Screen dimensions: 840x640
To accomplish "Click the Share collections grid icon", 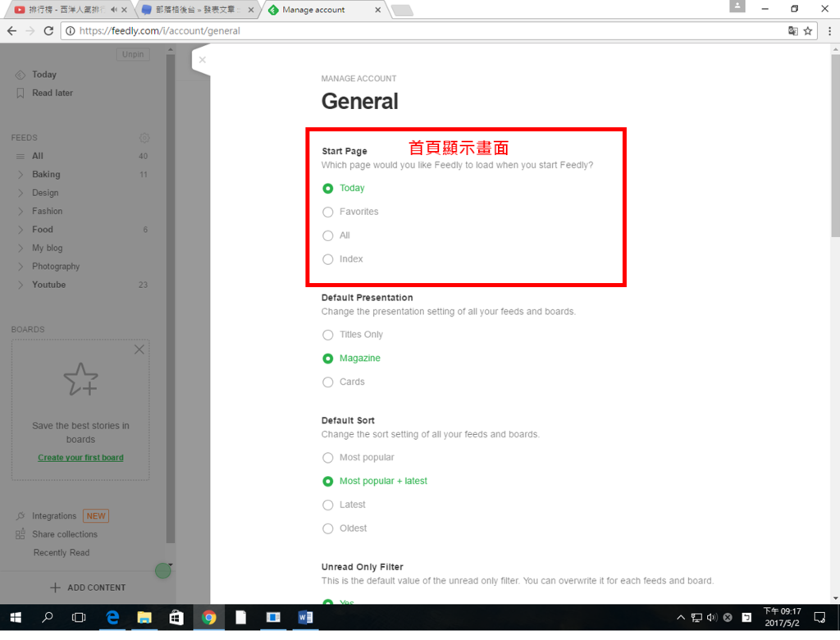I will click(21, 534).
